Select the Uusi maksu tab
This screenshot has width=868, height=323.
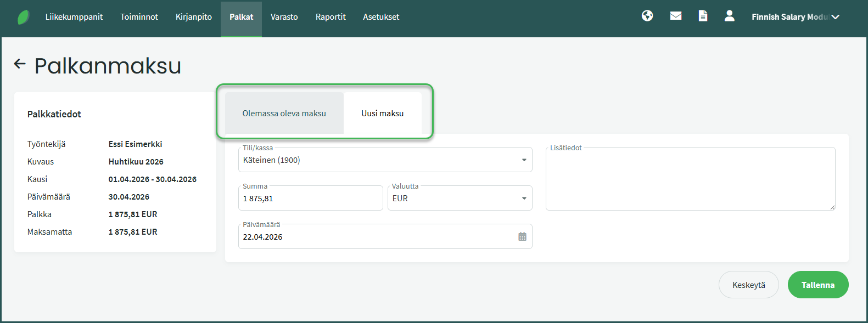pos(382,114)
